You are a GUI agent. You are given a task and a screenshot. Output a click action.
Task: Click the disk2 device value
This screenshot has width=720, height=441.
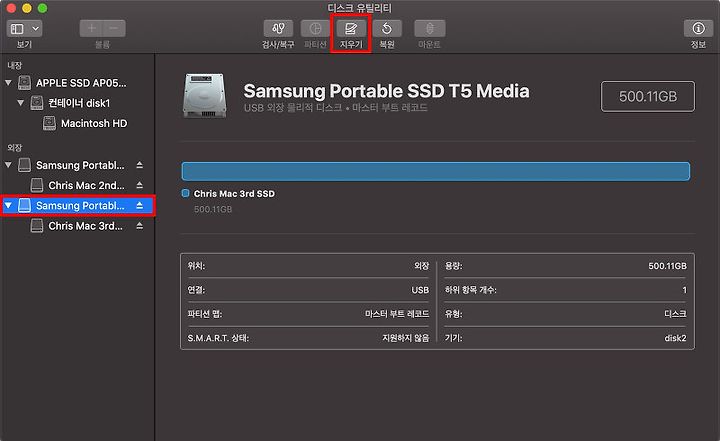pos(675,338)
